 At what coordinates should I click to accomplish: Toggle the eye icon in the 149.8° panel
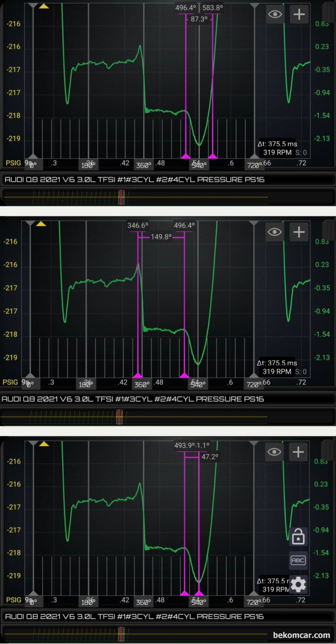[x=275, y=232]
